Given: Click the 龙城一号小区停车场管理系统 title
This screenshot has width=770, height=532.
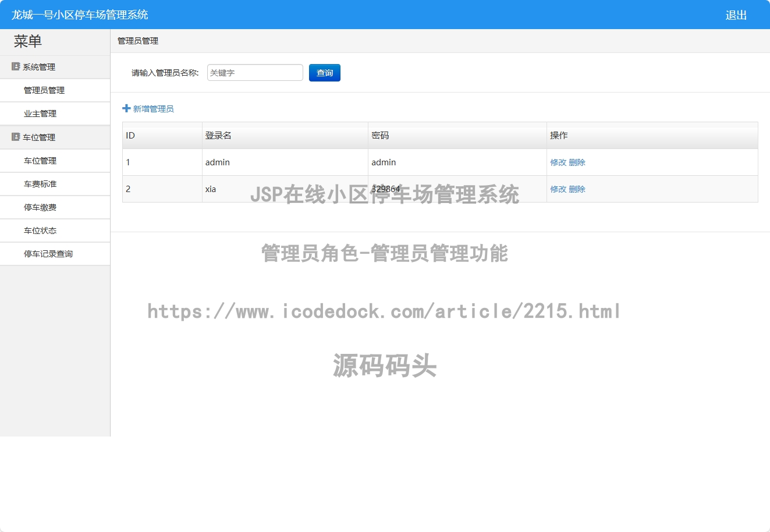Looking at the screenshot, I should [80, 15].
